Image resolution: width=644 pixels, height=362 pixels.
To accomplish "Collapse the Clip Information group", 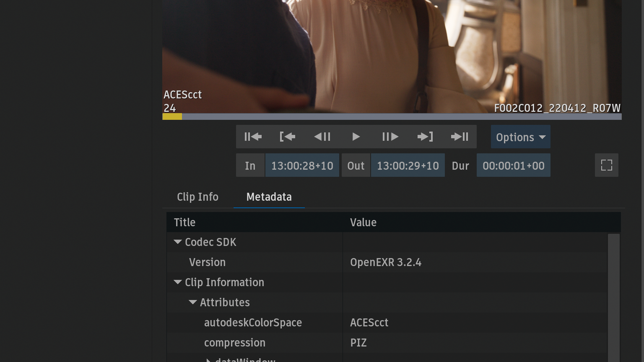I will [178, 282].
